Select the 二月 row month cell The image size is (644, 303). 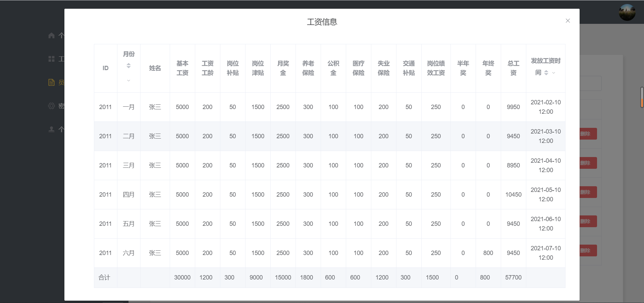129,136
